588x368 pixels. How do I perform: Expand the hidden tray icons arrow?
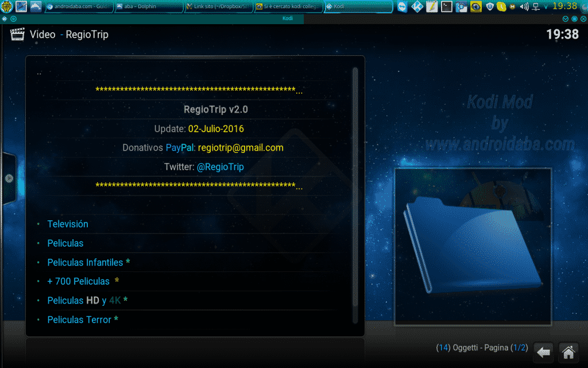[546, 7]
